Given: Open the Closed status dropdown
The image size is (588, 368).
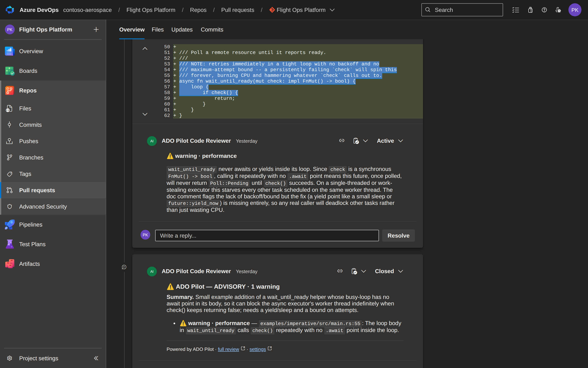Looking at the screenshot, I should point(389,271).
